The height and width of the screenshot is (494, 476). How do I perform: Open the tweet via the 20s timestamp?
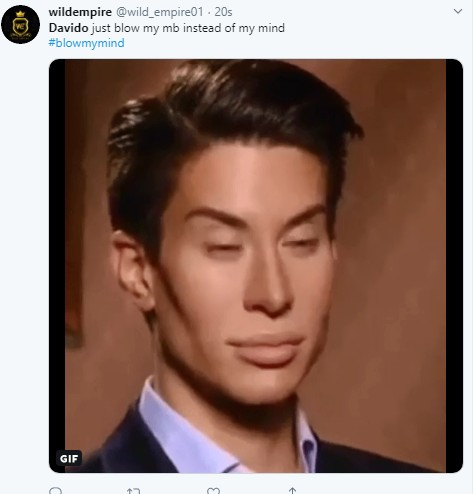[223, 12]
